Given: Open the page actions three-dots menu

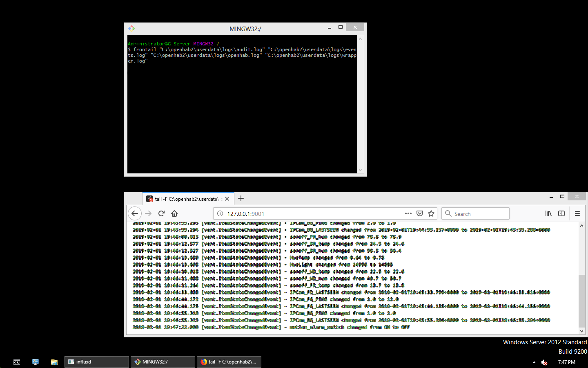Looking at the screenshot, I should click(x=408, y=213).
